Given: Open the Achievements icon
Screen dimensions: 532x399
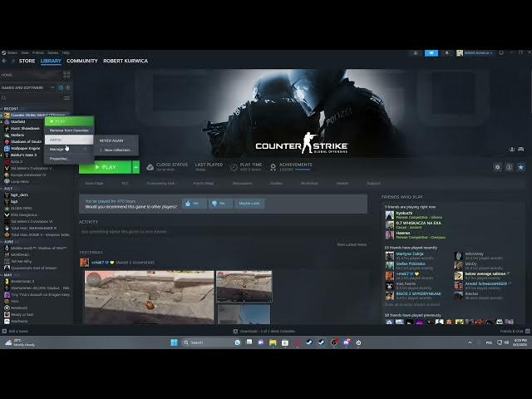Looking at the screenshot, I should 273,166.
